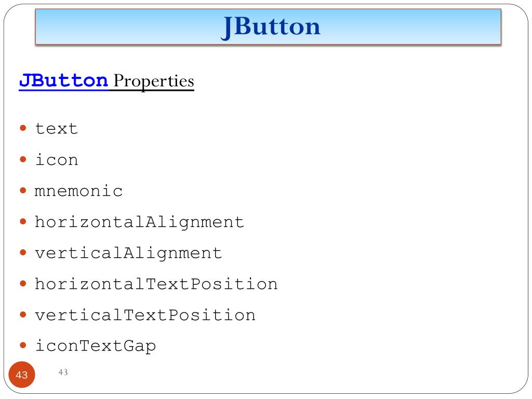Click the bullet beside horizontalAlignment
532x399 pixels.
[x=23, y=221]
